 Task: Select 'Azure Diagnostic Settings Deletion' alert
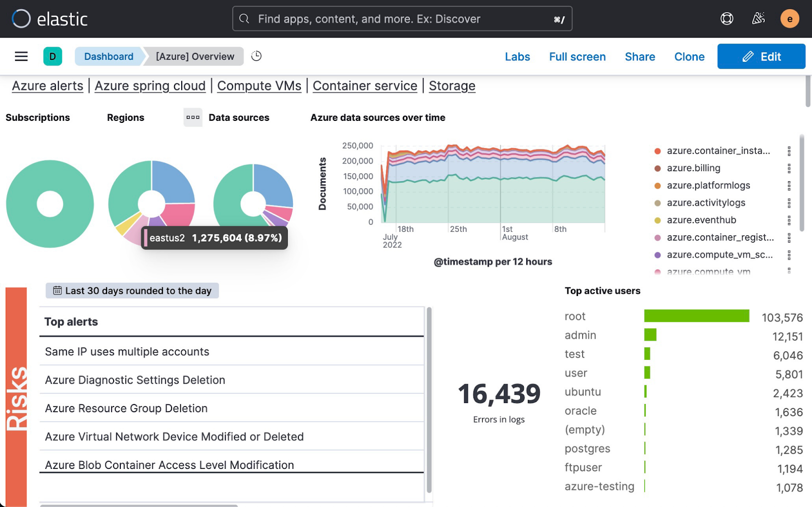pos(135,380)
